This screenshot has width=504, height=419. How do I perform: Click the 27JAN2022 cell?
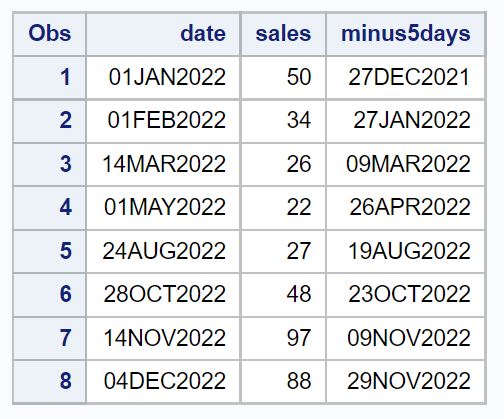click(405, 121)
